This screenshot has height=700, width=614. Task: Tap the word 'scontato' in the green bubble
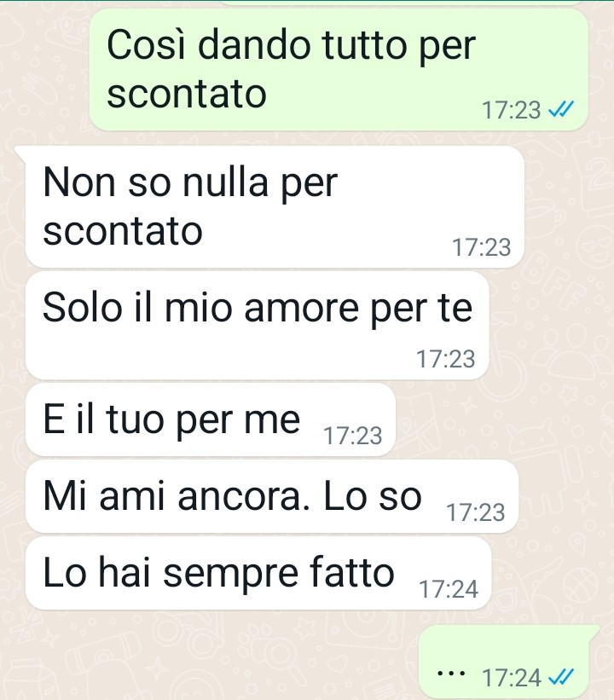pos(187,93)
